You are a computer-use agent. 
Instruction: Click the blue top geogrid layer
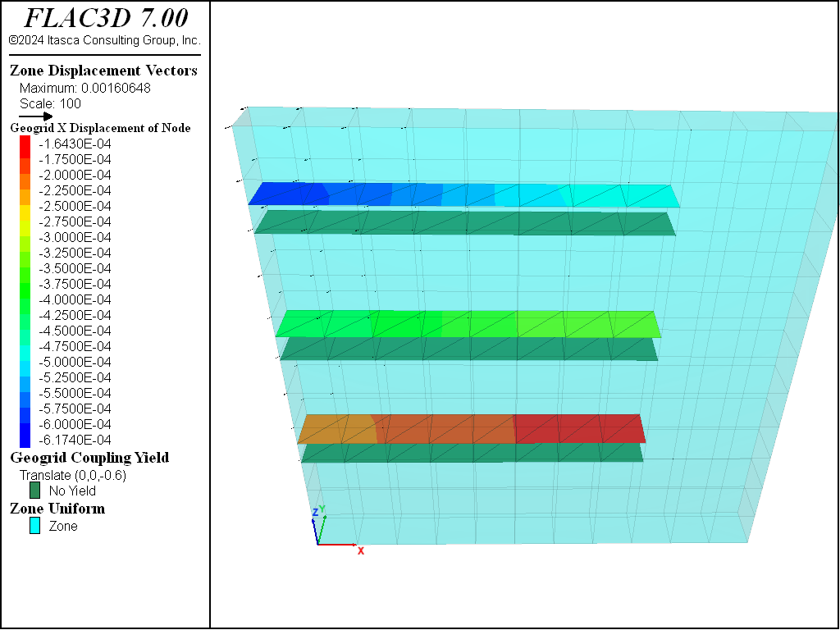tap(464, 195)
